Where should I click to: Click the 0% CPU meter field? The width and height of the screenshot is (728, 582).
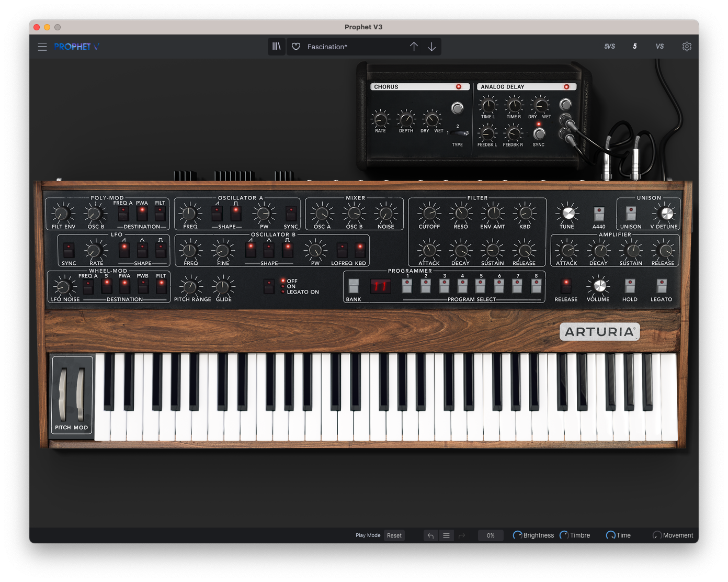click(491, 535)
